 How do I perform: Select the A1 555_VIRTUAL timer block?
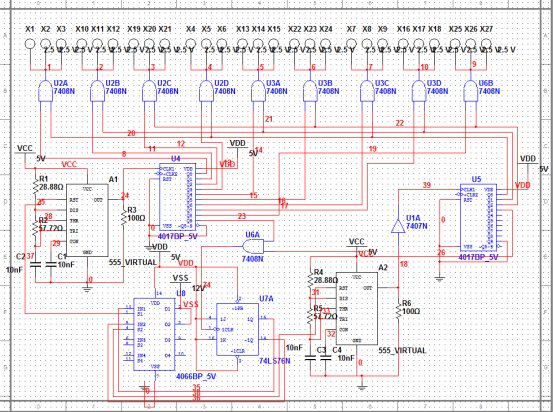pos(87,220)
